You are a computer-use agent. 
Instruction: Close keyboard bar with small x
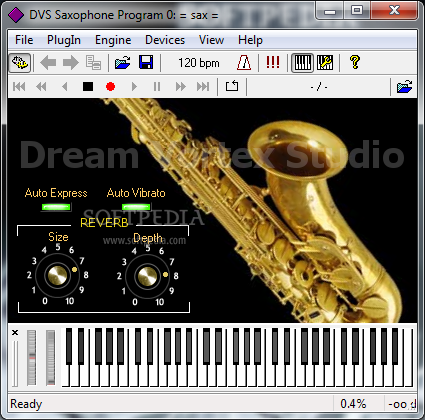15,333
